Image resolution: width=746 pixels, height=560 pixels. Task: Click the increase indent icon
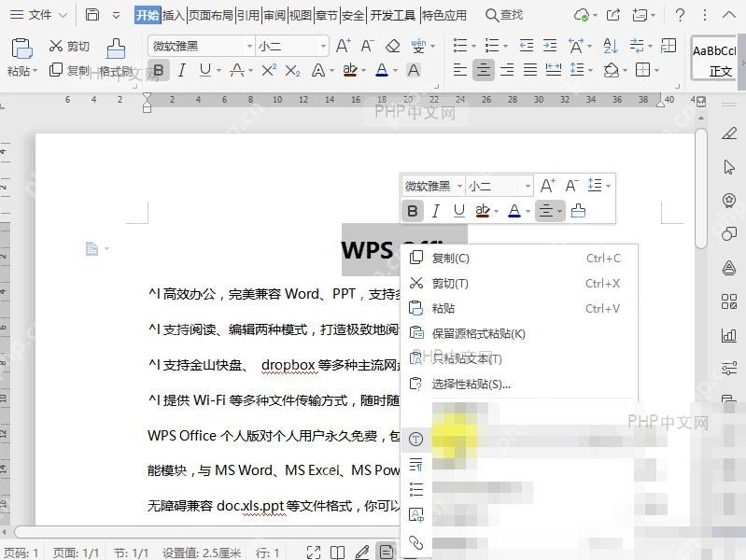(550, 46)
